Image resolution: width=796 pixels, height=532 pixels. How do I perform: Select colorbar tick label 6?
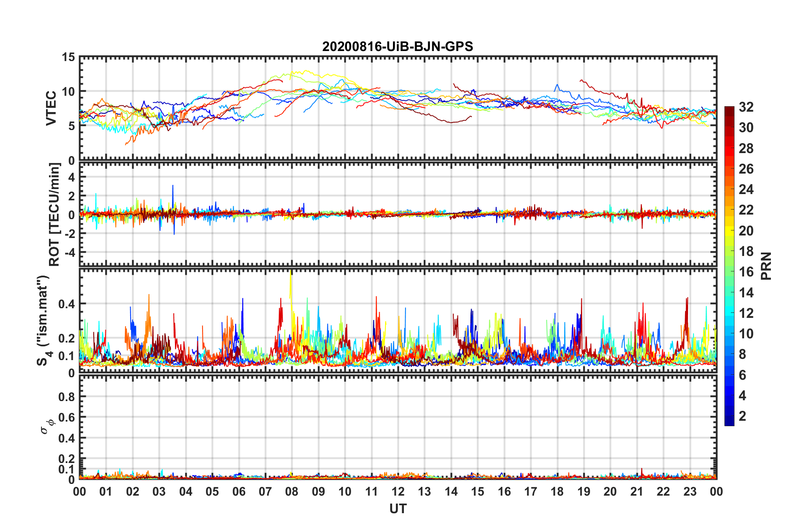[x=742, y=375]
